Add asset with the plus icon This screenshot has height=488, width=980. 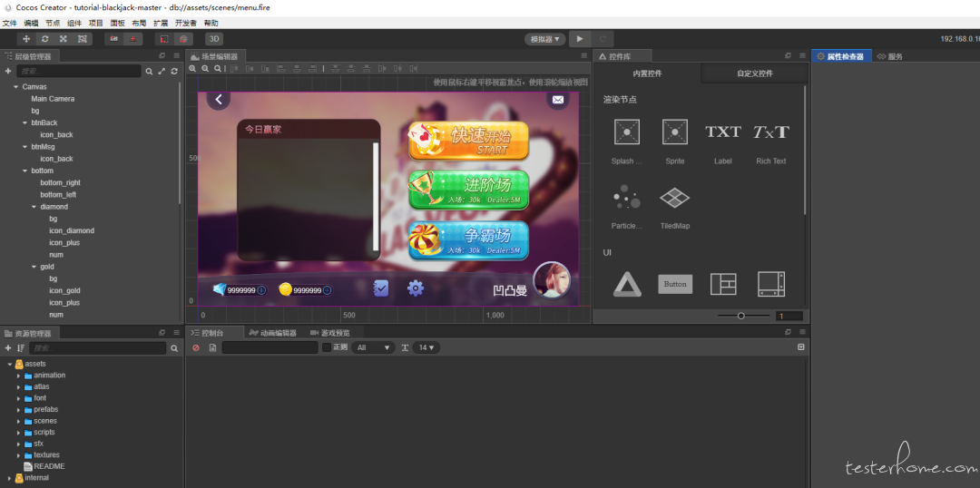coord(8,348)
